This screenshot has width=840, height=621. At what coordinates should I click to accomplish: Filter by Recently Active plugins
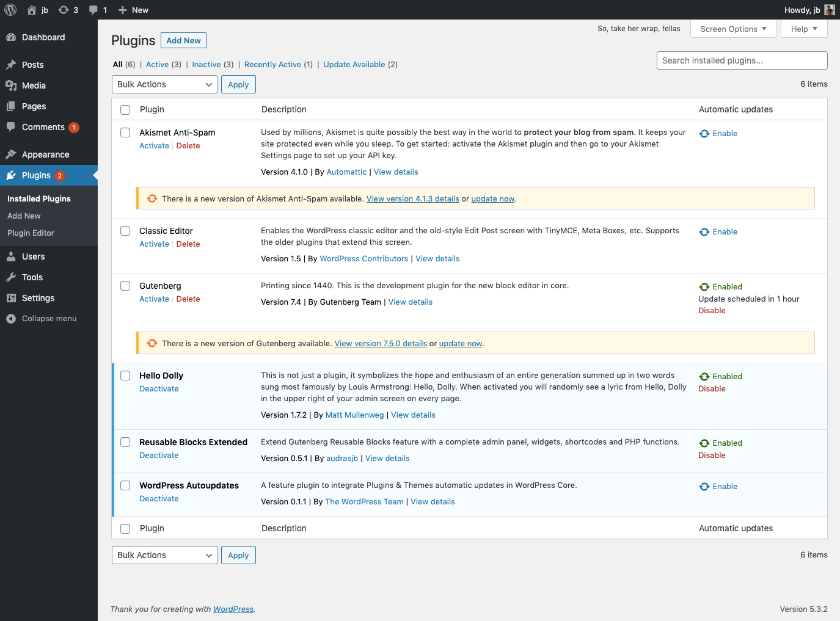[272, 64]
